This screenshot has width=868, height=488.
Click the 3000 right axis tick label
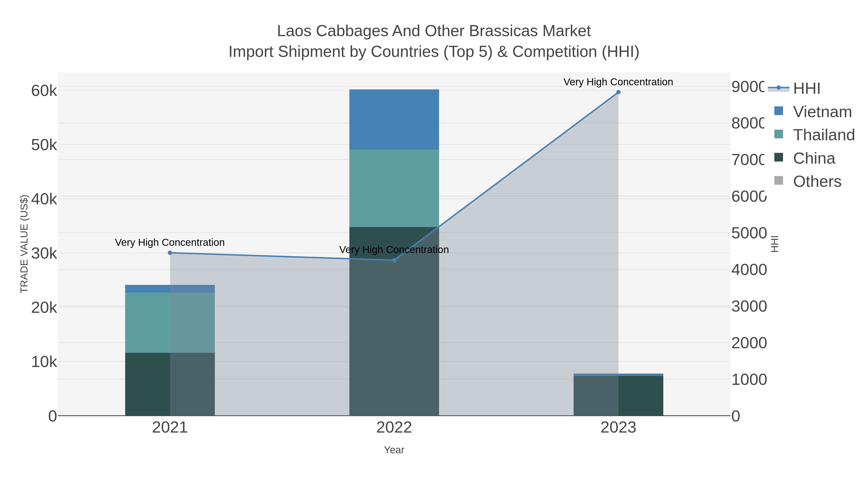pyautogui.click(x=749, y=307)
